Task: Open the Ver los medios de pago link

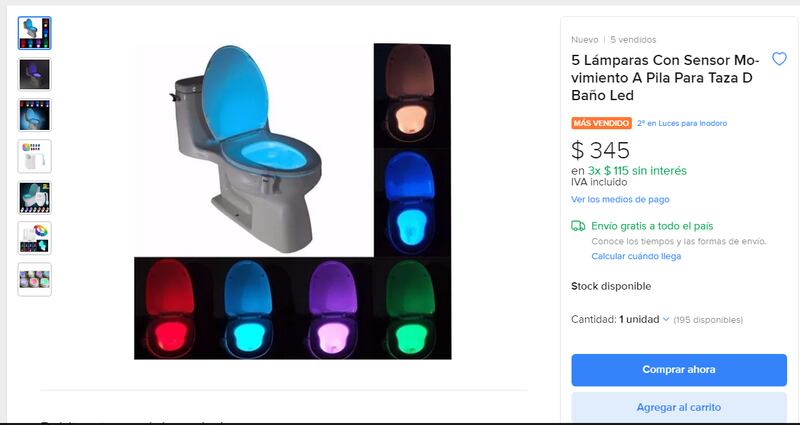Action: (620, 199)
